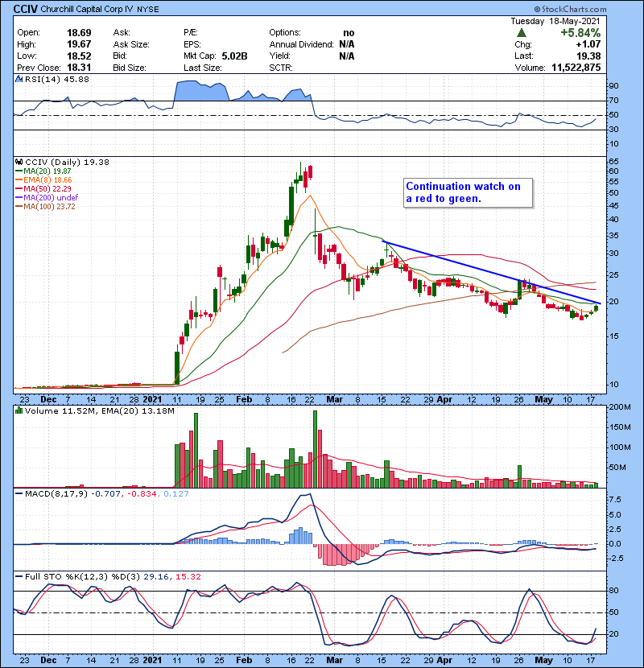Click the Mkt Cap value 5.02B
The width and height of the screenshot is (644, 668).
pos(234,56)
